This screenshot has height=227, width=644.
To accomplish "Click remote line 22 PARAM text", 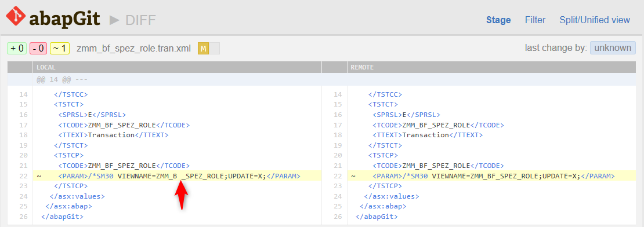I will pyautogui.click(x=493, y=176).
